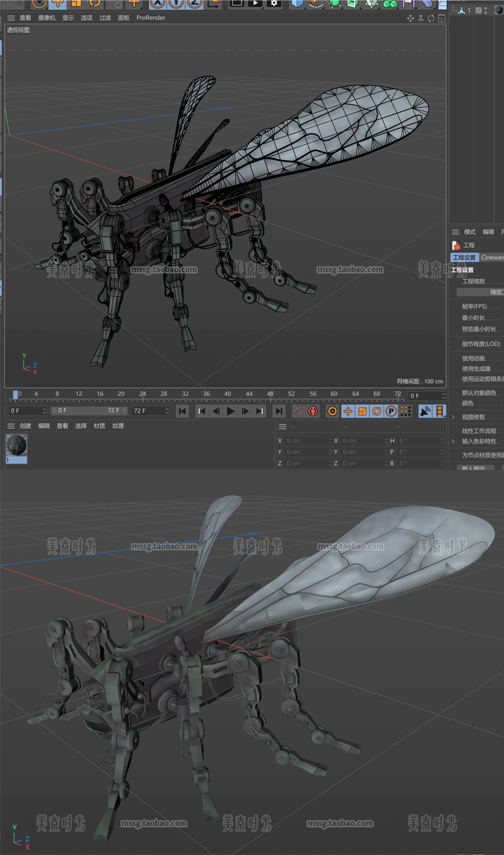
Task: Click the viewport move camera icon
Action: pos(411,18)
